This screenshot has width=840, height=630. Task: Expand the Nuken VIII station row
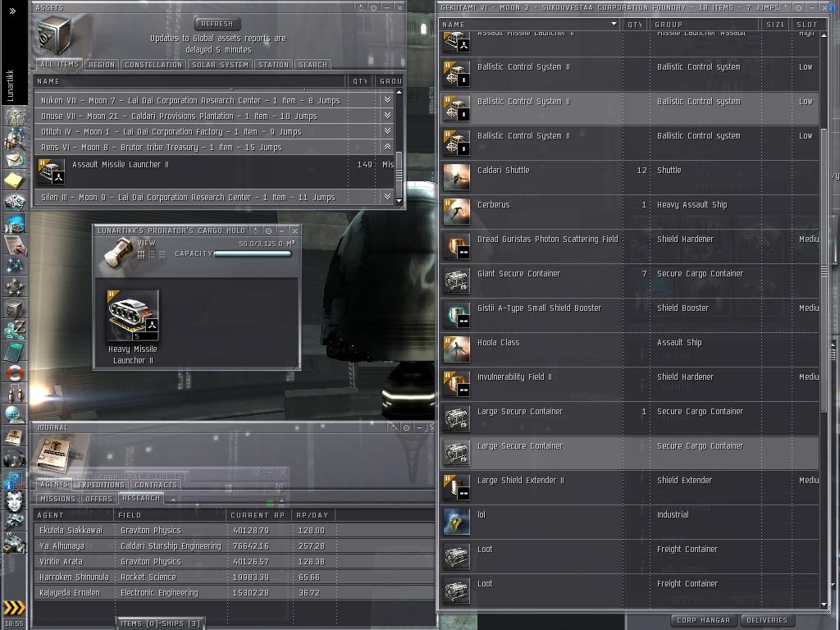(x=387, y=99)
